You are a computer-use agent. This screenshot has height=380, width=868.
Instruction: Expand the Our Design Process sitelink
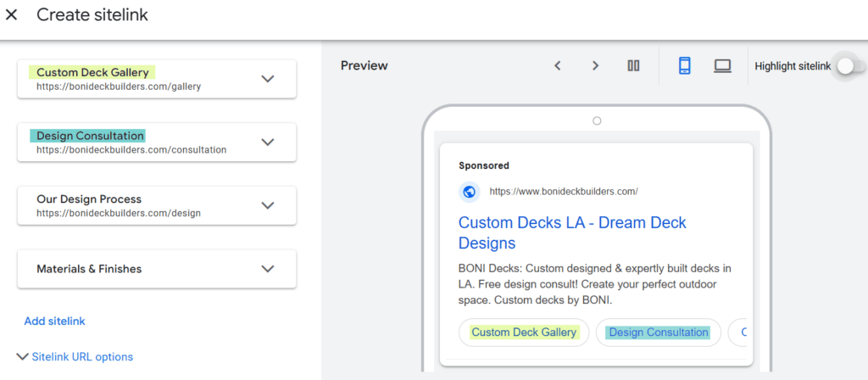click(x=268, y=205)
